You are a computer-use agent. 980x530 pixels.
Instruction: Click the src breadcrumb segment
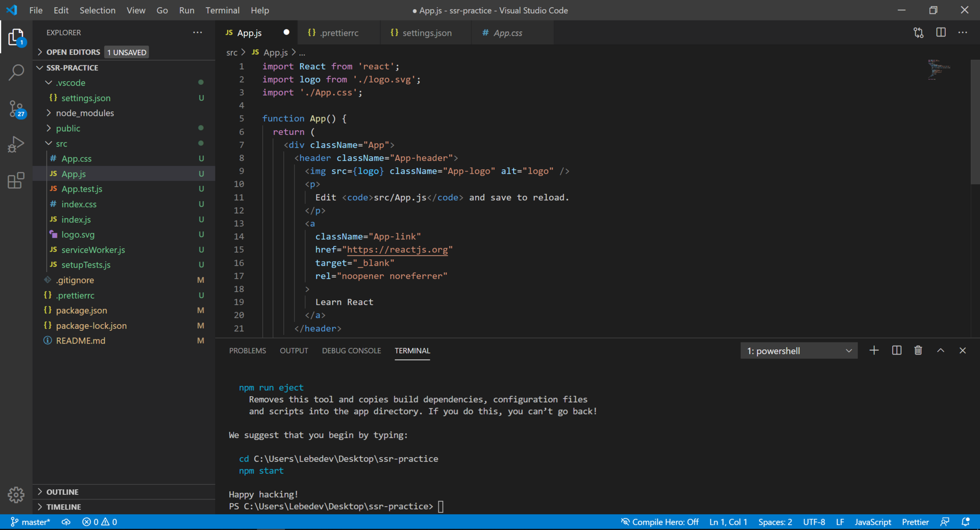(232, 52)
